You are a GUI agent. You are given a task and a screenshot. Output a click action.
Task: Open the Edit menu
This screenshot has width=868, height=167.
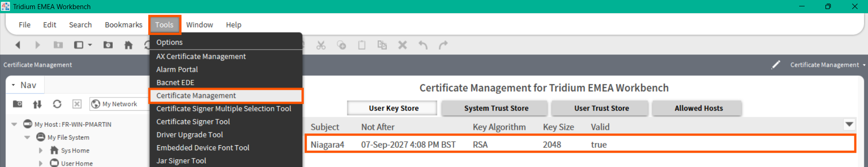point(49,25)
